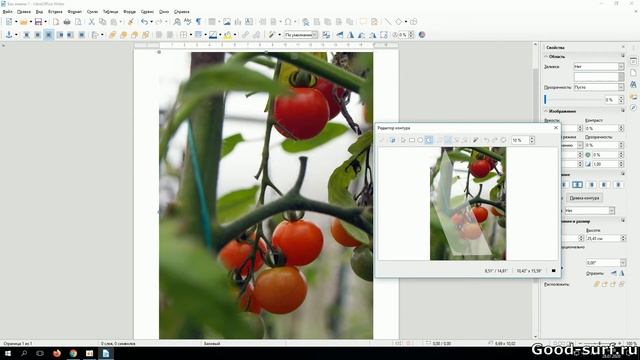Click the Undo arrow icon

click(x=144, y=22)
